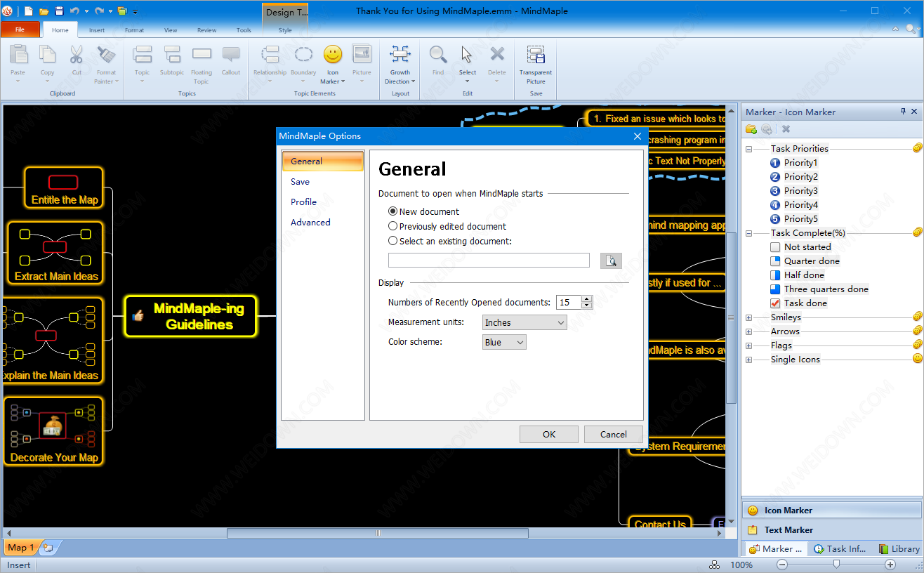Click the Relationship tool icon

click(x=270, y=55)
